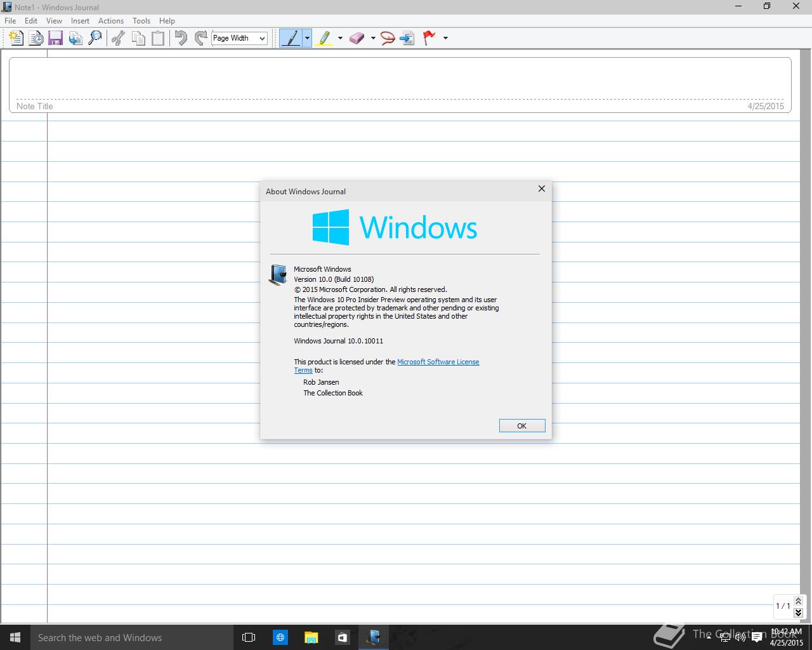Click Windows Journal taskbar button
The width and height of the screenshot is (812, 650).
click(374, 637)
